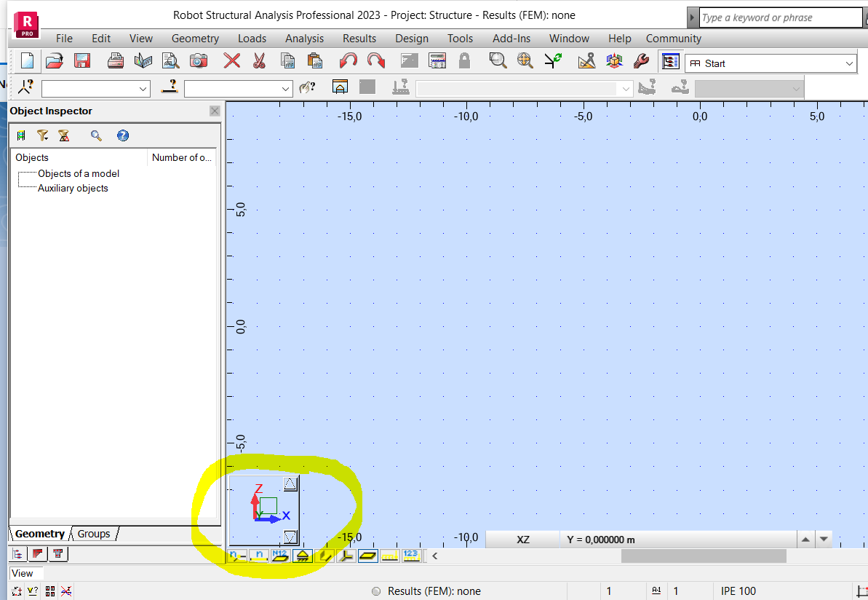Save the Structure project
The image size is (868, 600).
[x=82, y=60]
